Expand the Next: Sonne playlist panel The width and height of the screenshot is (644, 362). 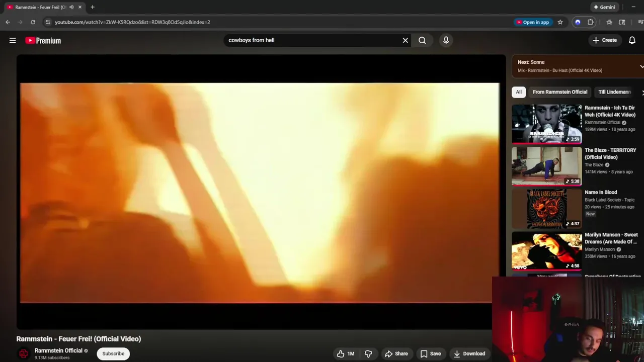point(641,66)
